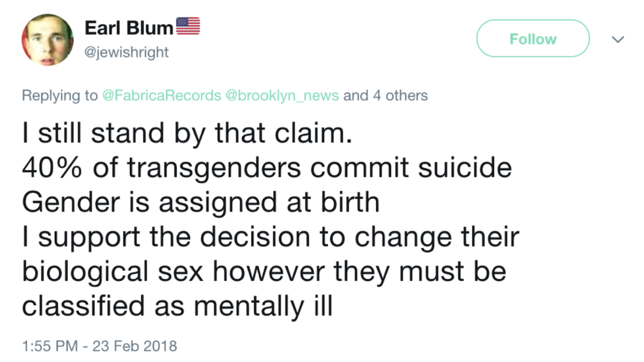The image size is (644, 362).
Task: Click the line starting with '40% of'
Action: [x=267, y=169]
